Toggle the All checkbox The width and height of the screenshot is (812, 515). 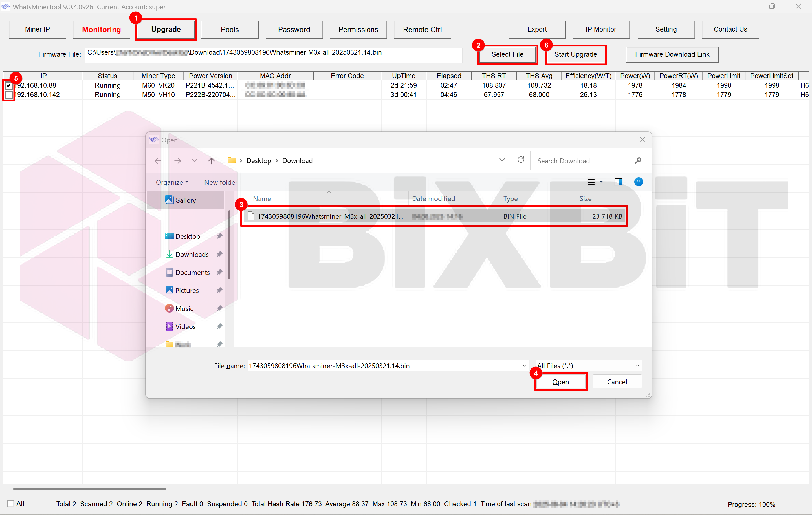(x=10, y=503)
